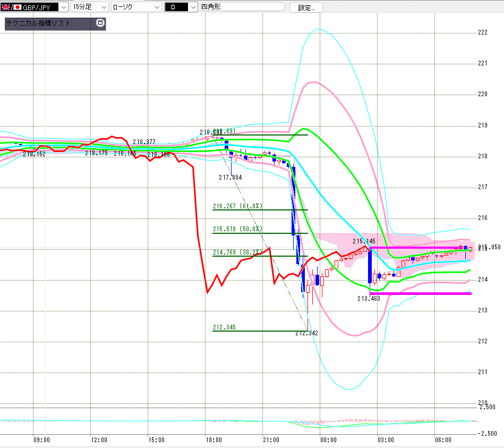Click the 00:00 marker on time axis

click(x=328, y=440)
